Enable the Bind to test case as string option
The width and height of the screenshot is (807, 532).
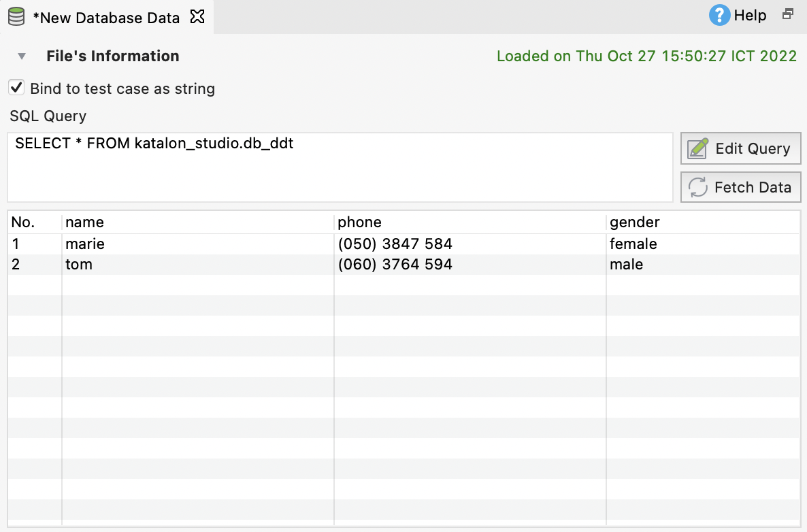click(16, 87)
